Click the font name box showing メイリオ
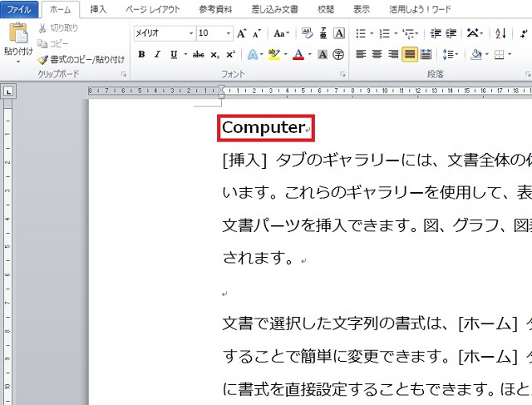 (161, 33)
